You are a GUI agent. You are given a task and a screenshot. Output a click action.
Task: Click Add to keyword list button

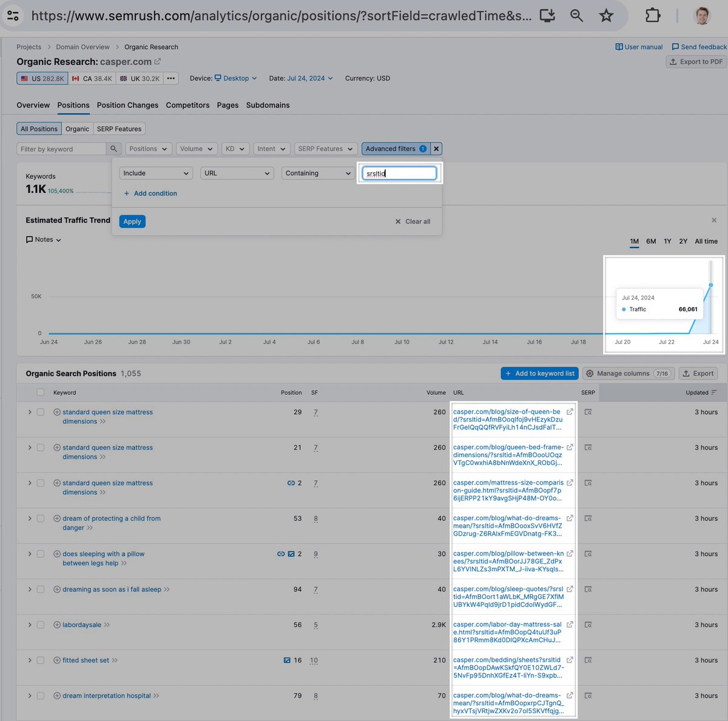click(539, 374)
